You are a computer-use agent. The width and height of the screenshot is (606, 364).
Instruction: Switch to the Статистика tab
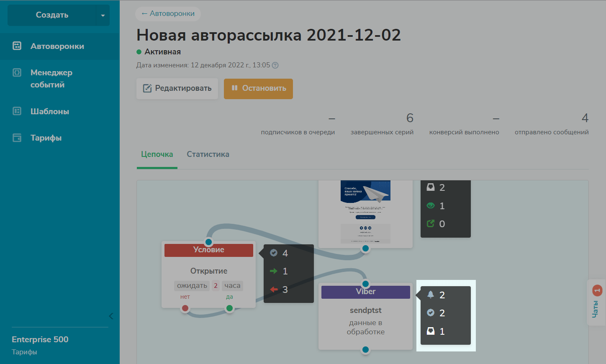pos(208,154)
